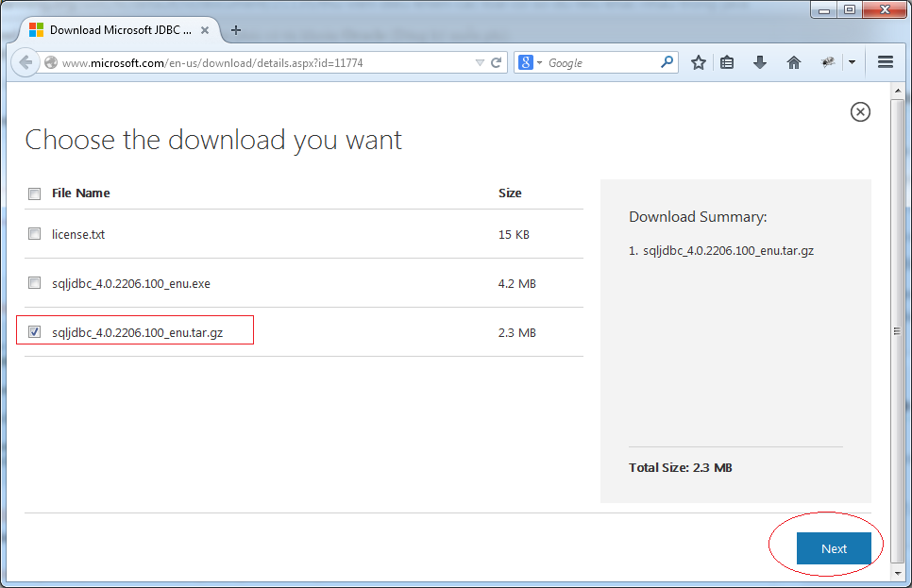This screenshot has height=588, width=912.
Task: Click the 2.3 MB size in tar.gz row
Action: click(517, 332)
